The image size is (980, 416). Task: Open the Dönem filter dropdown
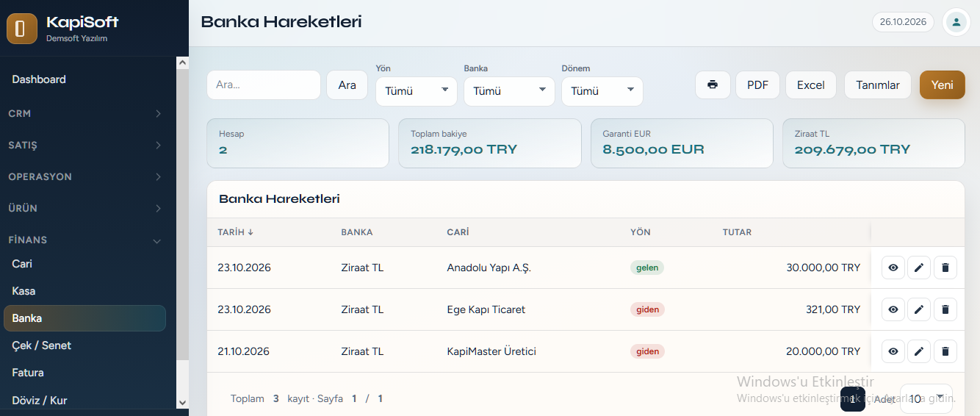pyautogui.click(x=602, y=91)
